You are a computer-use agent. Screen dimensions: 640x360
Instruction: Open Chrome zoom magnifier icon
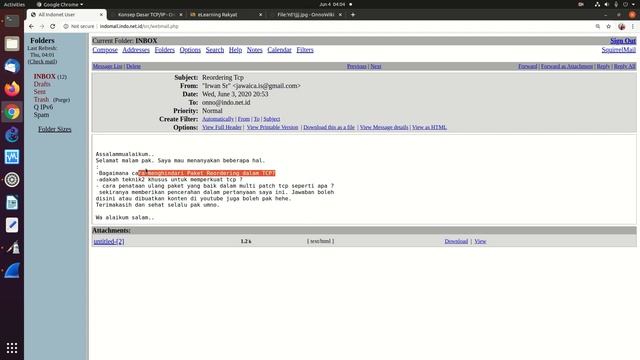tap(598, 26)
